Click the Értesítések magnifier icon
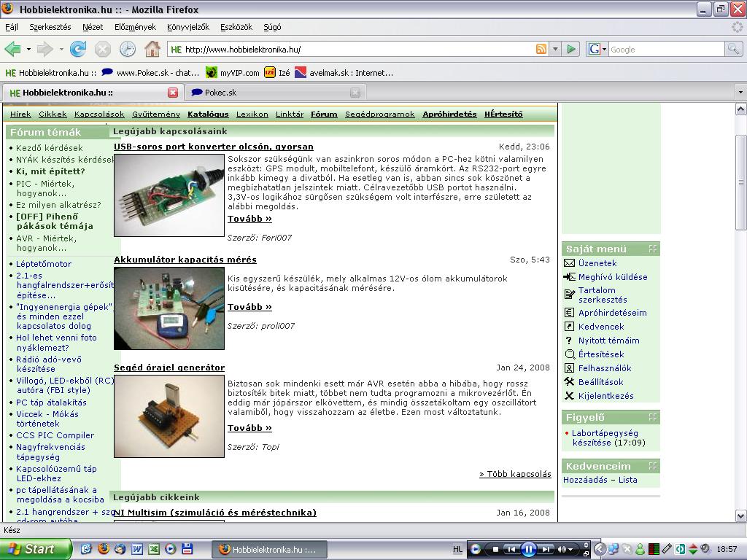The width and height of the screenshot is (747, 560). tap(570, 354)
